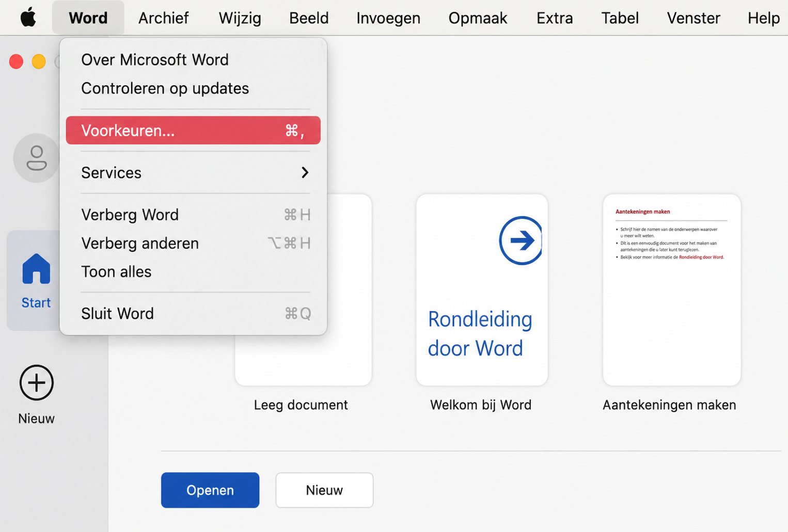788x532 pixels.
Task: Open the Wijzig menu
Action: coord(240,18)
